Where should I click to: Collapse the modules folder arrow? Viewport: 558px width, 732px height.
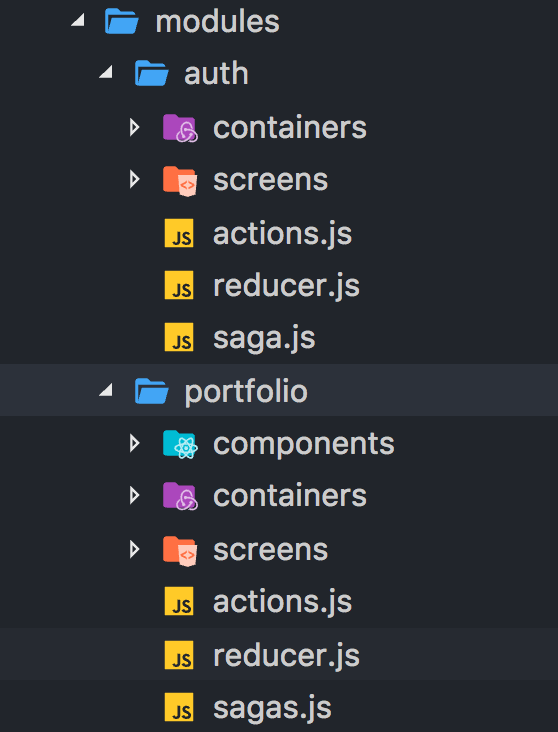coord(78,20)
